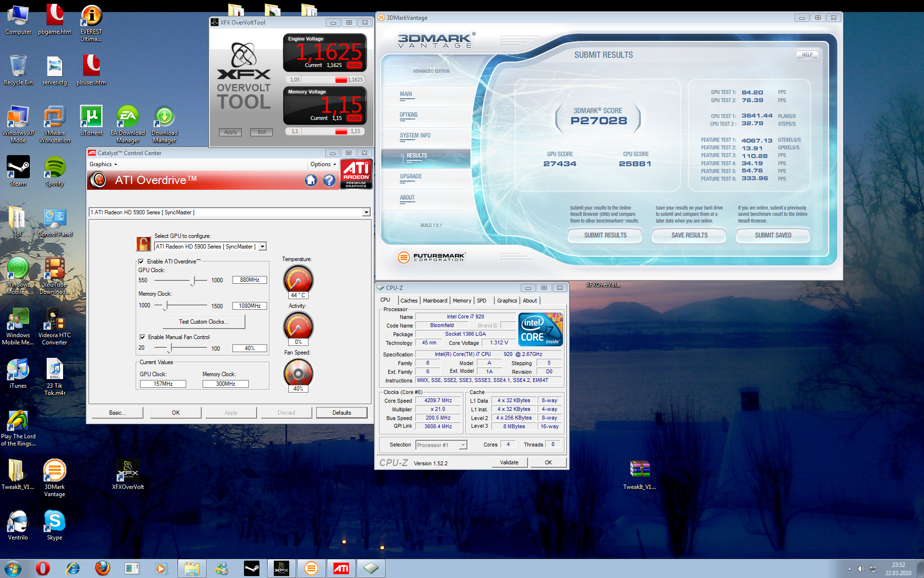Adjust the Memory Clock slider handle

(x=166, y=305)
